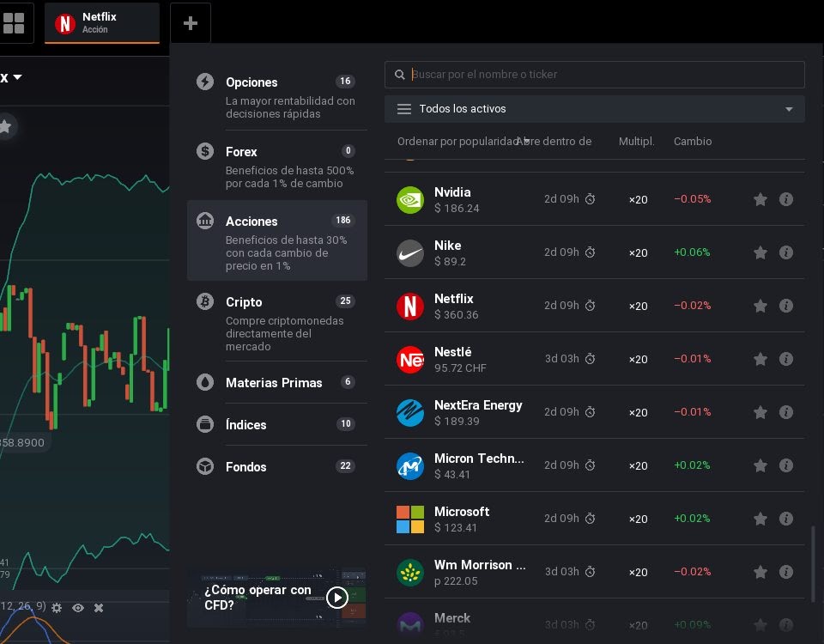Favorite Wm Morrison with its star
This screenshot has width=824, height=644.
[x=760, y=572]
